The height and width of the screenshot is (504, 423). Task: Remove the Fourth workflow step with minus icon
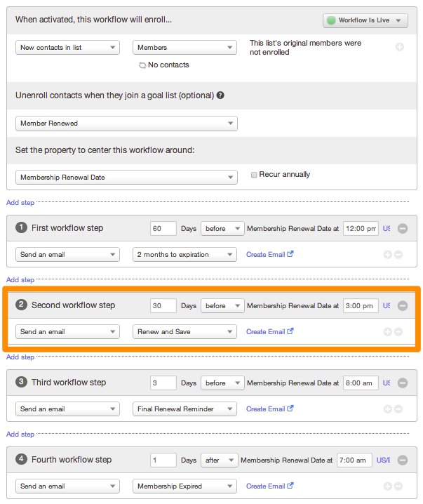coord(403,460)
